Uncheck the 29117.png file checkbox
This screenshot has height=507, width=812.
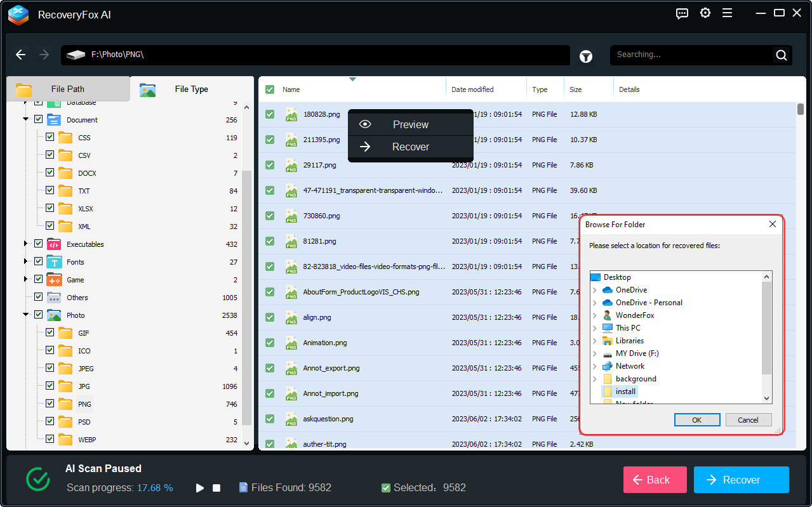tap(270, 165)
